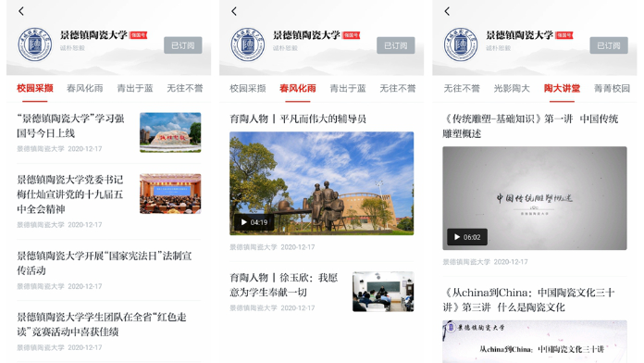Open the 菁菁校园 tab
Viewport: 644px width, 363px height.
[612, 88]
